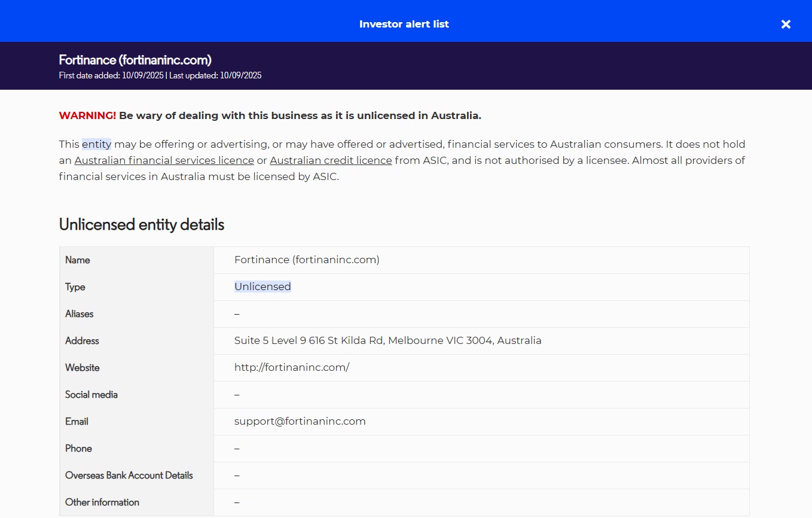The width and height of the screenshot is (812, 518).
Task: Click the 'Last updated' date text
Action: [215, 75]
